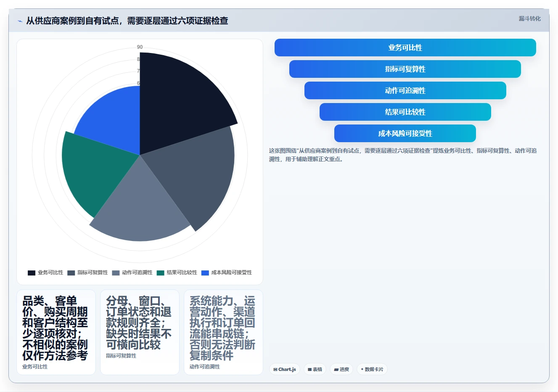Open the Chart.js tag chip
This screenshot has width=558, height=392.
[285, 369]
